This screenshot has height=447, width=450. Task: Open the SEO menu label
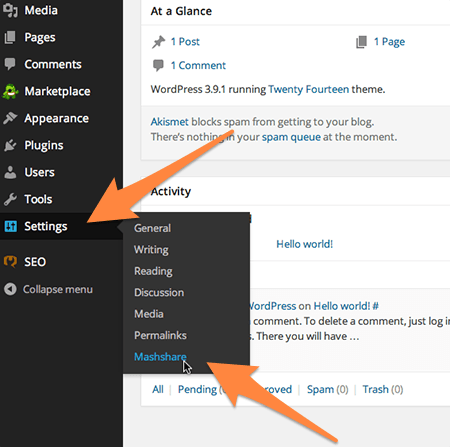(x=35, y=262)
